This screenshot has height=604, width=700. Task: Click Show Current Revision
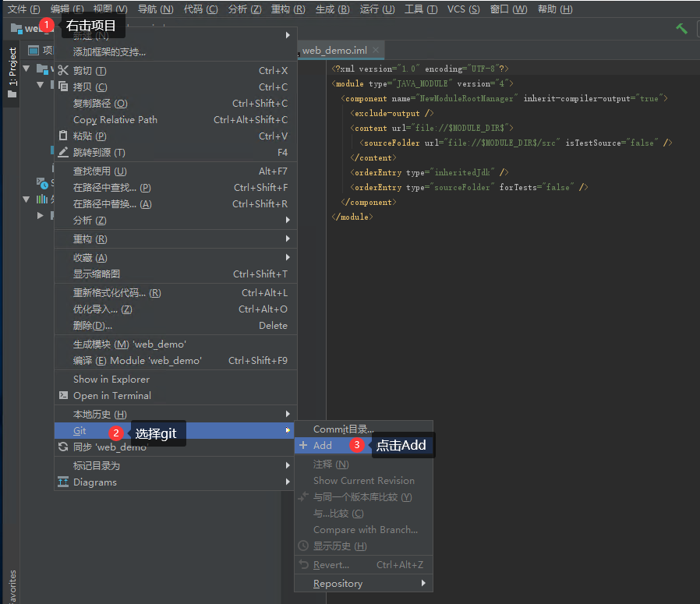point(363,480)
